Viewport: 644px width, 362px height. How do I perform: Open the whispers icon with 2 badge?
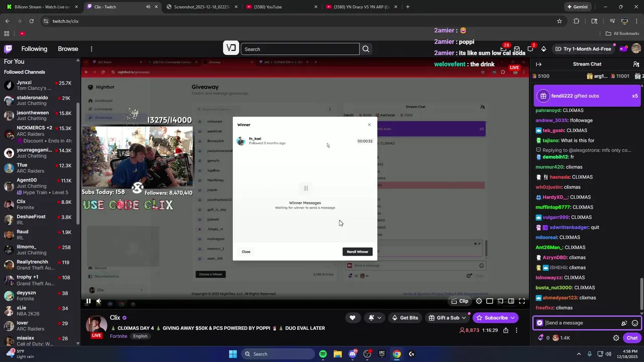coord(530,49)
